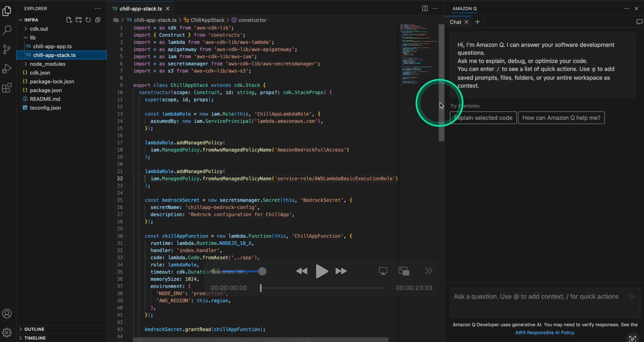Open the AWS Responsible AI Policy link
644x342 pixels.
(545, 333)
